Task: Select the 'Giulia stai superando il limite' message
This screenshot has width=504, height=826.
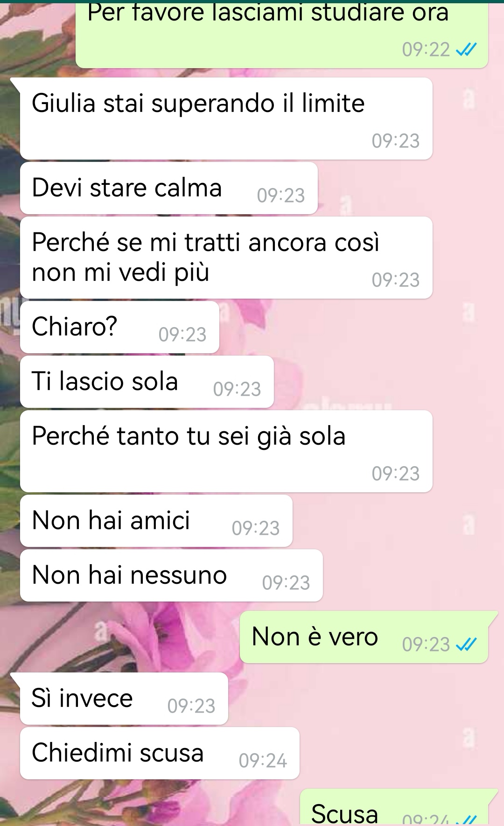Action: pos(226,119)
